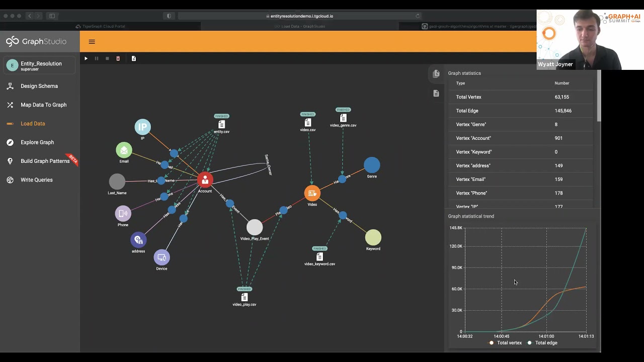Screen dimensions: 644x362
Task: Click the video_keyword.csv file icon
Action: 319,256
